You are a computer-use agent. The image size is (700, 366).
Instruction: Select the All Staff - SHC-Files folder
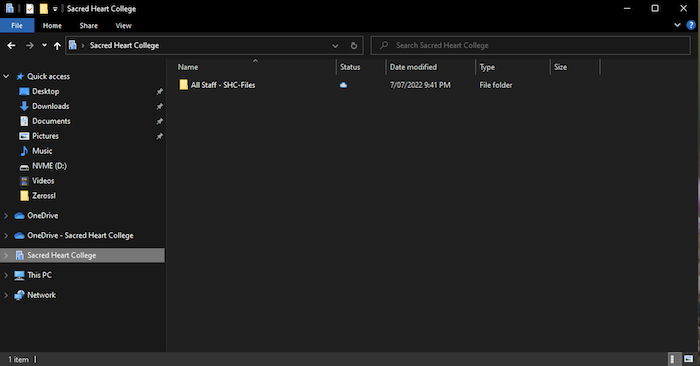(x=223, y=85)
